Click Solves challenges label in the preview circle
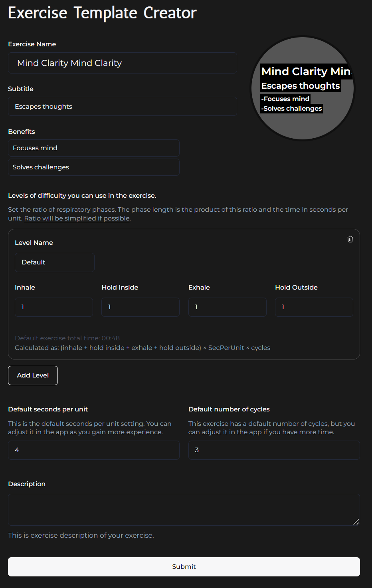Screen dimensions: 372x588 (x=292, y=109)
